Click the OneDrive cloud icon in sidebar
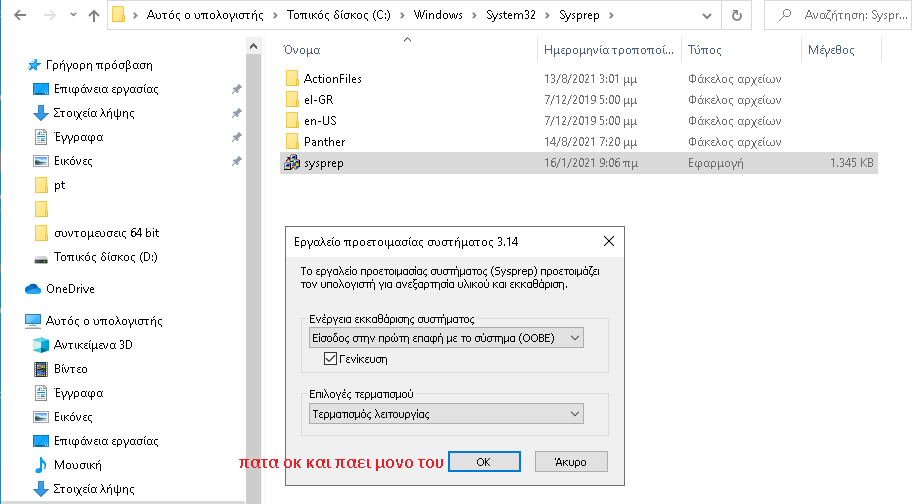Viewport: 916px width, 504px height. click(x=33, y=289)
